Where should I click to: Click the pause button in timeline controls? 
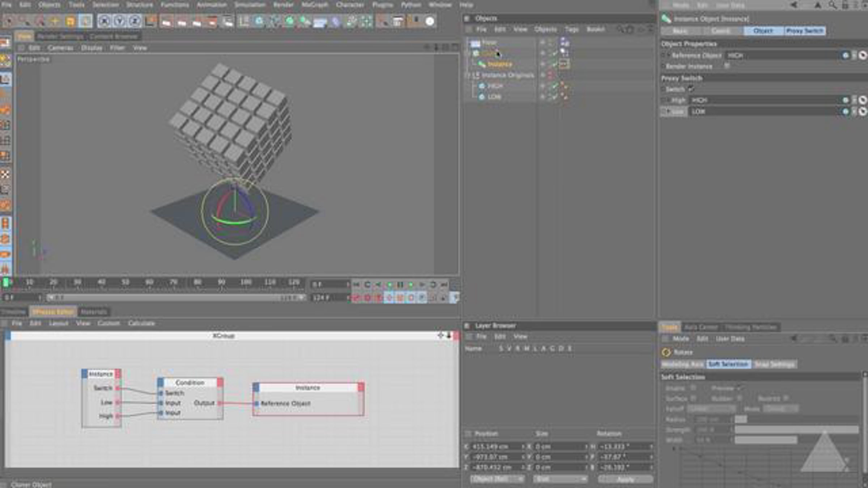[x=400, y=285]
